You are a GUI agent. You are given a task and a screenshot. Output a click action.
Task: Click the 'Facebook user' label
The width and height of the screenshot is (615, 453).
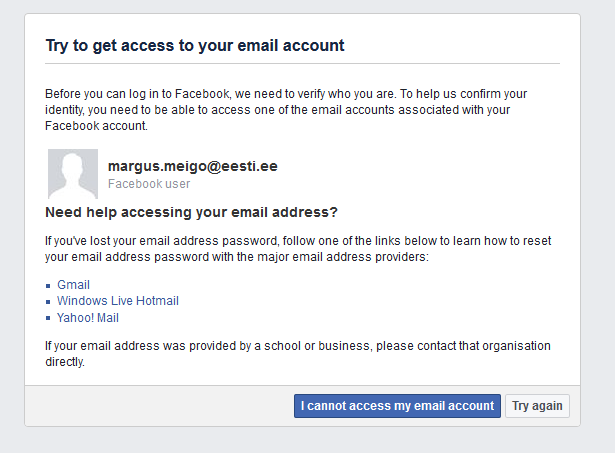148,184
